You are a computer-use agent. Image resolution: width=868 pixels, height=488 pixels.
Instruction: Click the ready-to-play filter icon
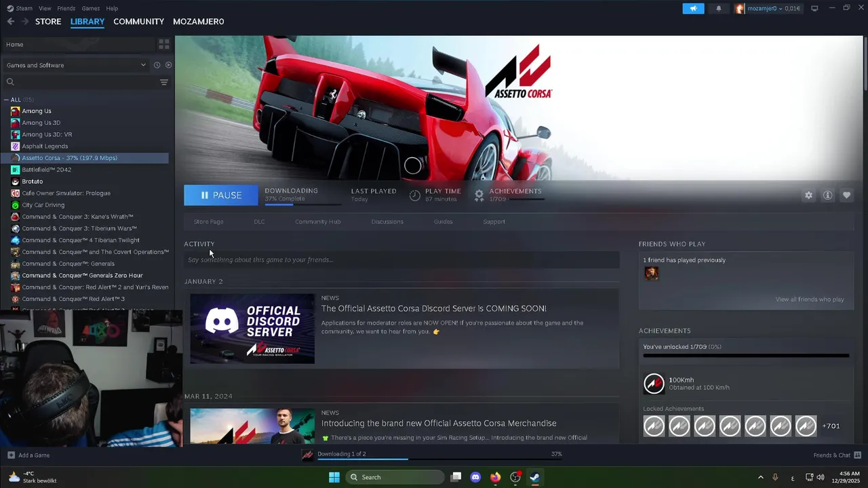coord(168,65)
